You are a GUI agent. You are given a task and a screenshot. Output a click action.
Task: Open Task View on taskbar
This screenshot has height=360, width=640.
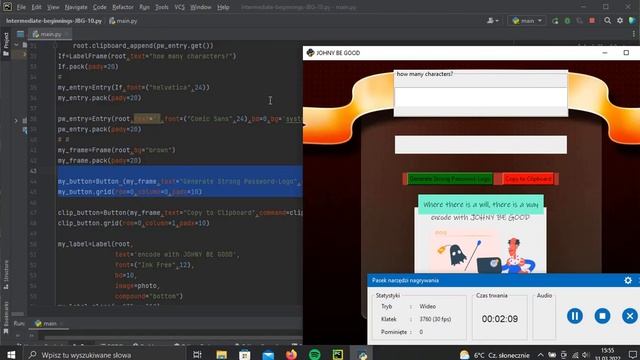click(198, 355)
